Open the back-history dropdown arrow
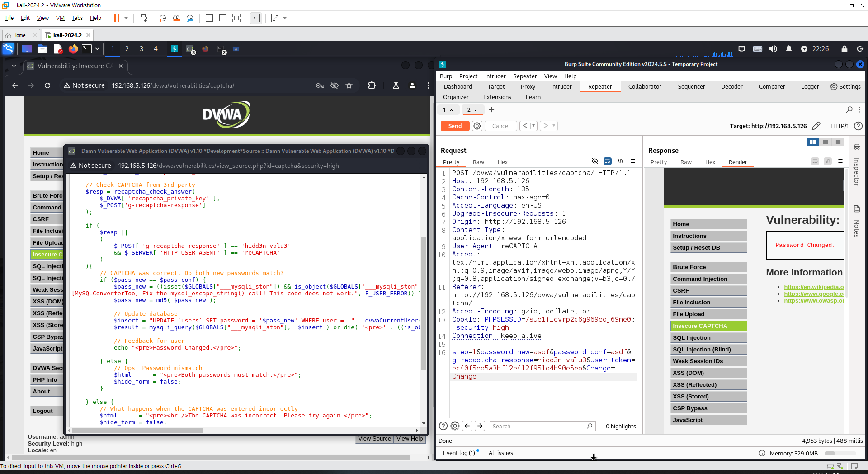The image size is (868, 474). pos(533,126)
